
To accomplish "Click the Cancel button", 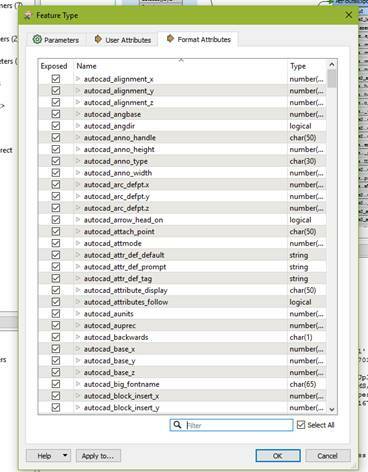I will 328,456.
